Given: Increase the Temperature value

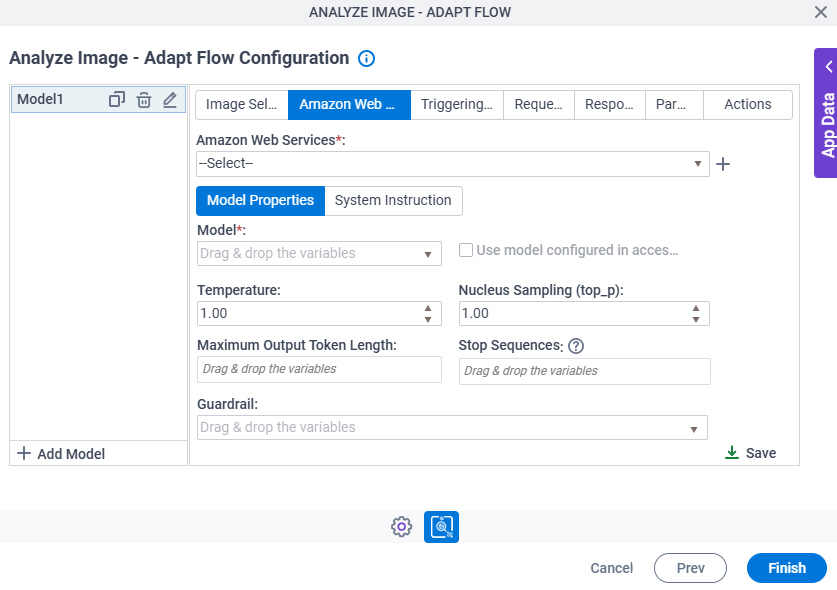Looking at the screenshot, I should 428,309.
